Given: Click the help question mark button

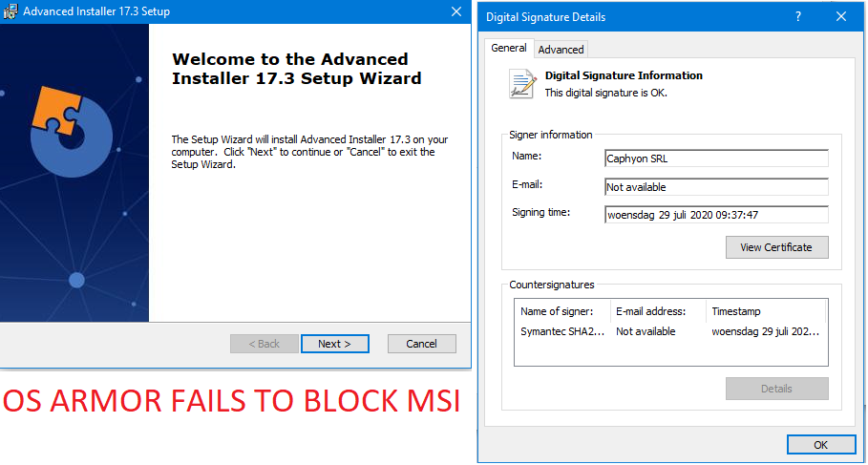Looking at the screenshot, I should coord(797,16).
